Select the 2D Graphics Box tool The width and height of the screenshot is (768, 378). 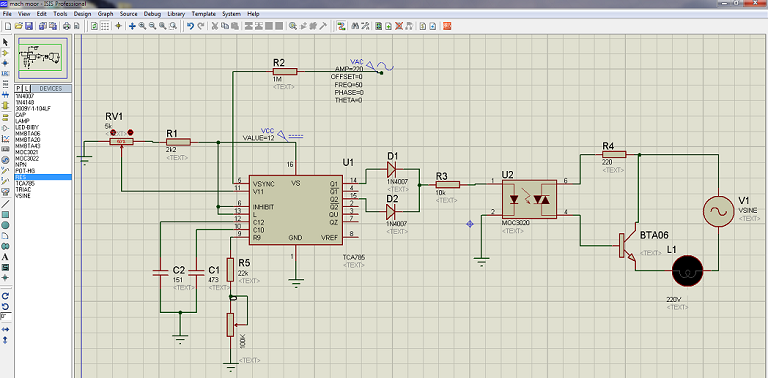pos(5,214)
